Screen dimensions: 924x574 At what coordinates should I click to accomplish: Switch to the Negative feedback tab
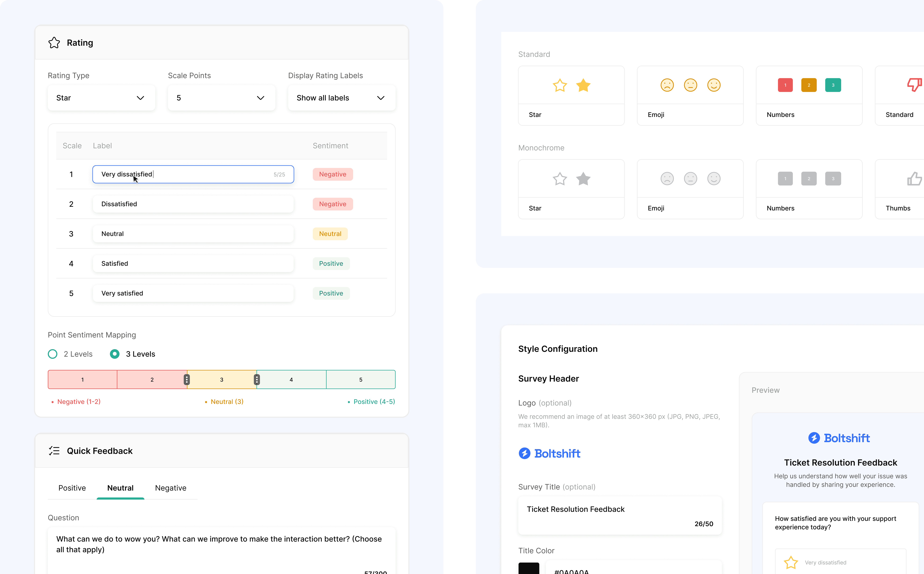tap(171, 488)
